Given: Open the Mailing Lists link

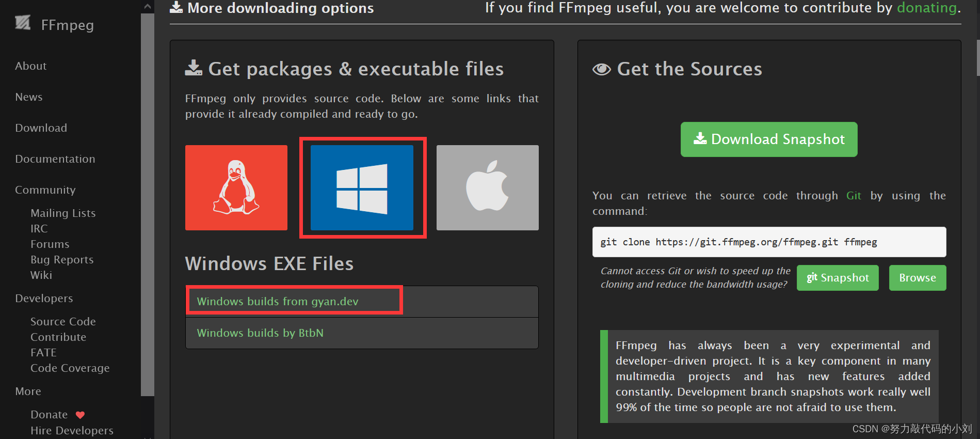Looking at the screenshot, I should pos(63,213).
